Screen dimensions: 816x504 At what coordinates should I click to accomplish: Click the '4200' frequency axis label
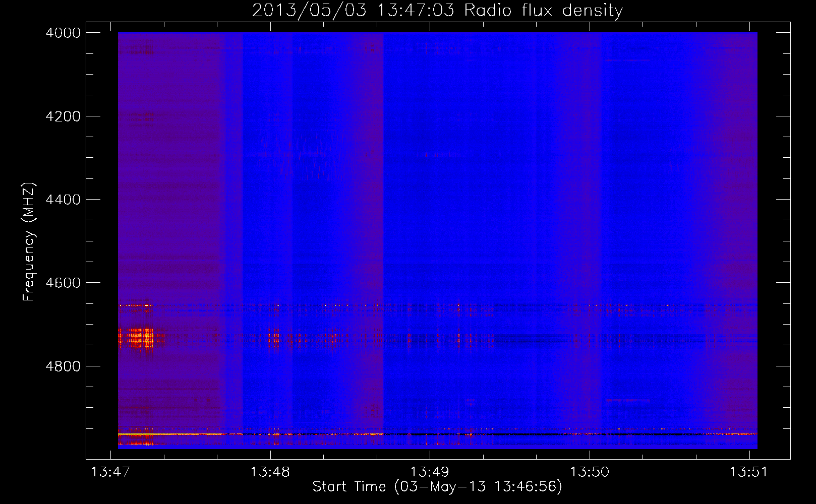[x=63, y=116]
